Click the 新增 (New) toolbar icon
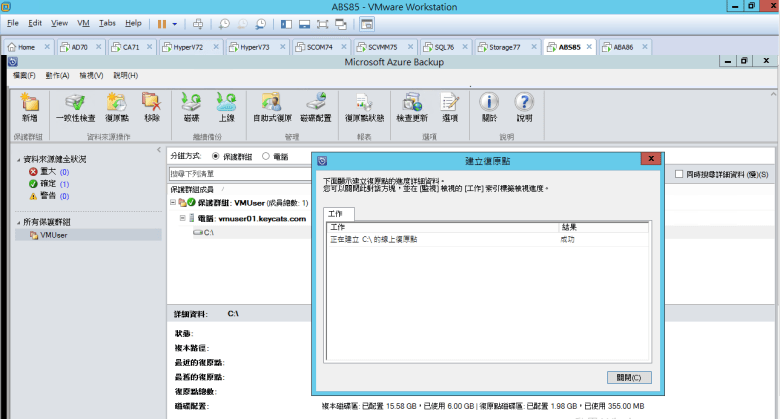Viewport: 780px width, 419px height. pyautogui.click(x=29, y=106)
